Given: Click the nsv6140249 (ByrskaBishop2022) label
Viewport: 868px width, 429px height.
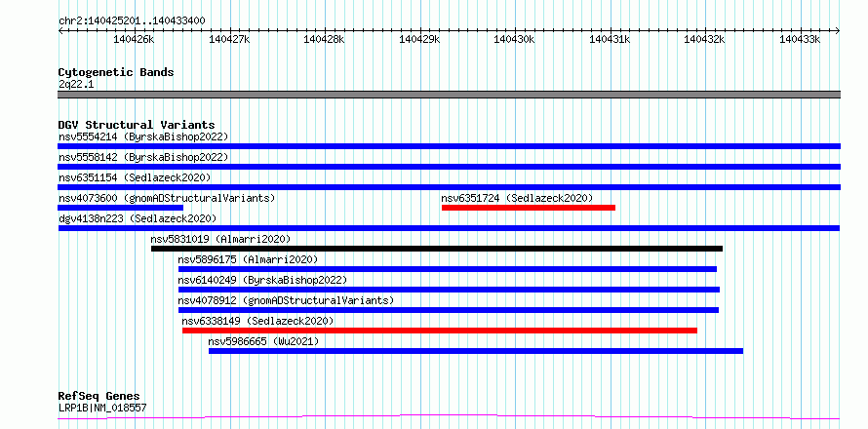Looking at the screenshot, I should tap(262, 280).
